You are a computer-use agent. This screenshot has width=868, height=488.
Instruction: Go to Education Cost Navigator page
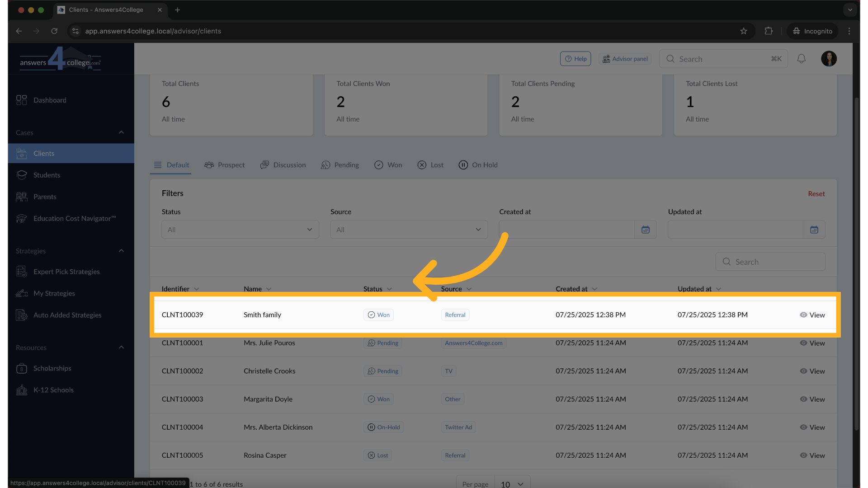click(x=74, y=218)
